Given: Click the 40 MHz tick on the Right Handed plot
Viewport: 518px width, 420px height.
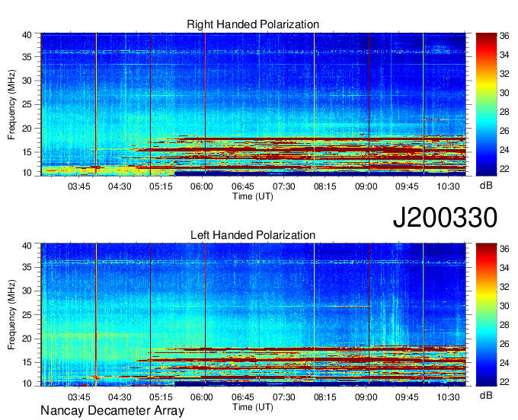Looking at the screenshot, I should [27, 35].
